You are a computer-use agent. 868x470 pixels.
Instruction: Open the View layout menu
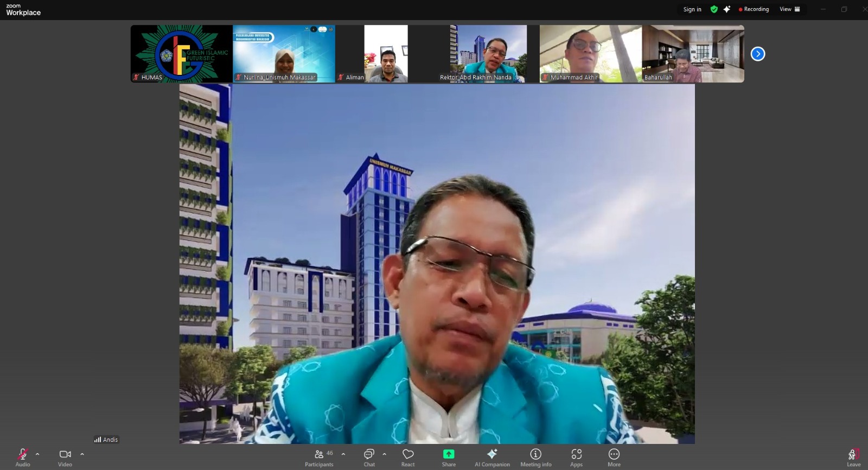(789, 9)
